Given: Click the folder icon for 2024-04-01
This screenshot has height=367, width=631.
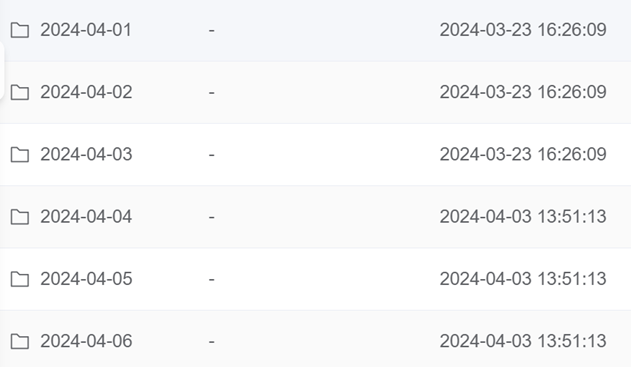Looking at the screenshot, I should 20,30.
